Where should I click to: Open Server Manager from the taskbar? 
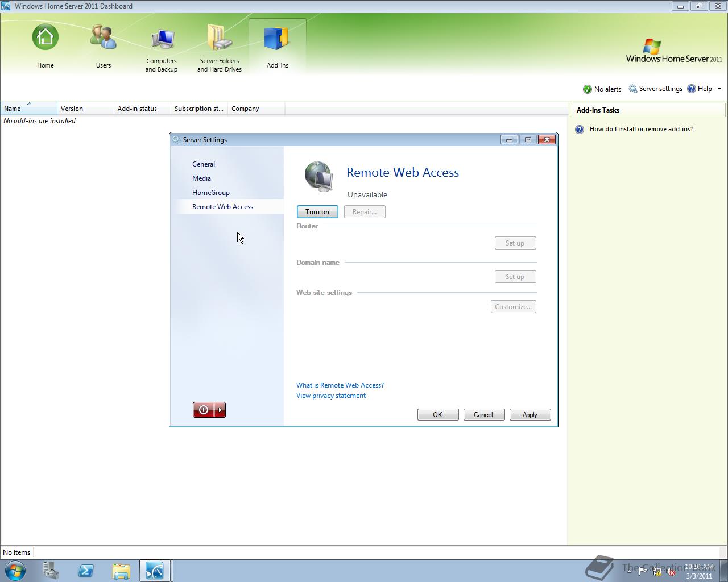(51, 571)
